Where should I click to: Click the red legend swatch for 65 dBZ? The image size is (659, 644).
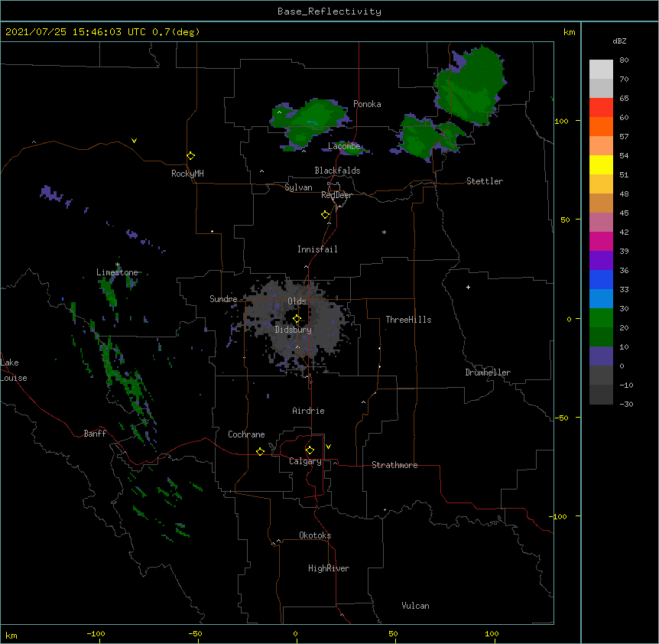click(x=601, y=107)
